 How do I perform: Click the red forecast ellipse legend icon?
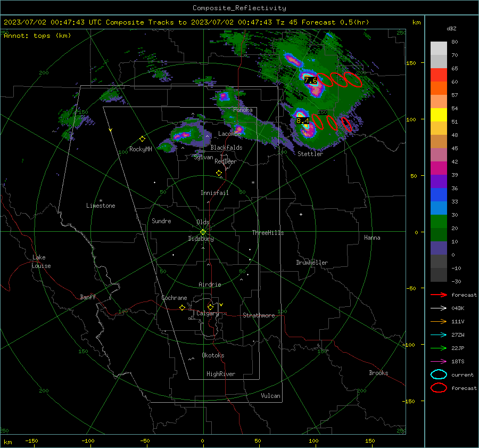coord(439,388)
